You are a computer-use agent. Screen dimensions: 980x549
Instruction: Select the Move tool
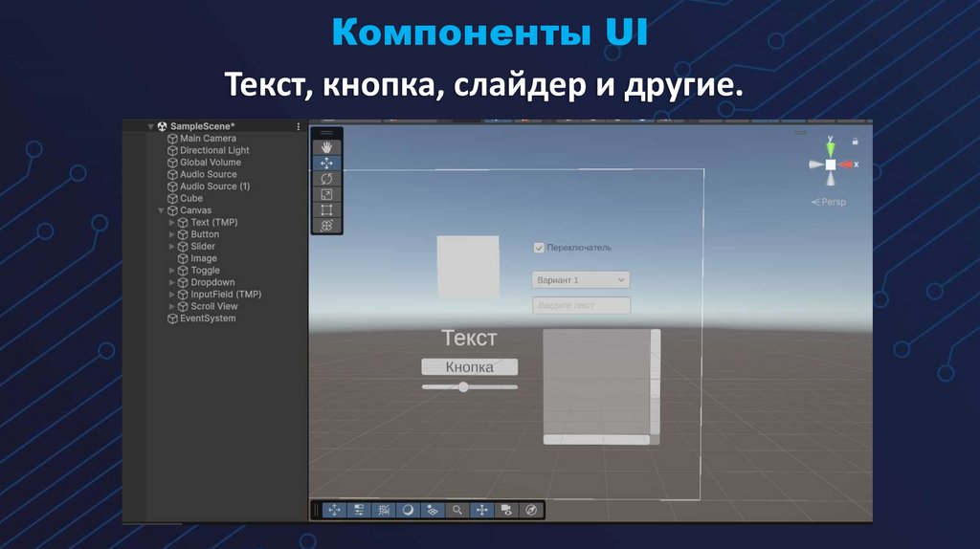click(326, 163)
